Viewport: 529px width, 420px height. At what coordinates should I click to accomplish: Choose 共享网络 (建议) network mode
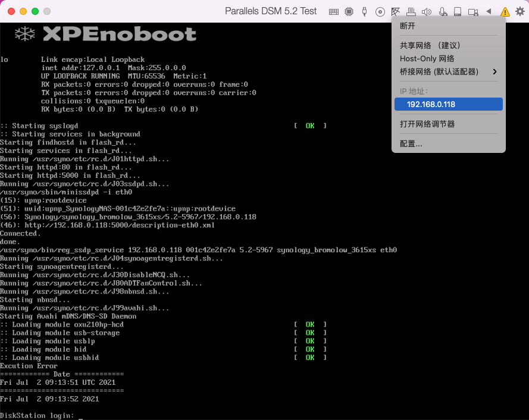coord(448,46)
